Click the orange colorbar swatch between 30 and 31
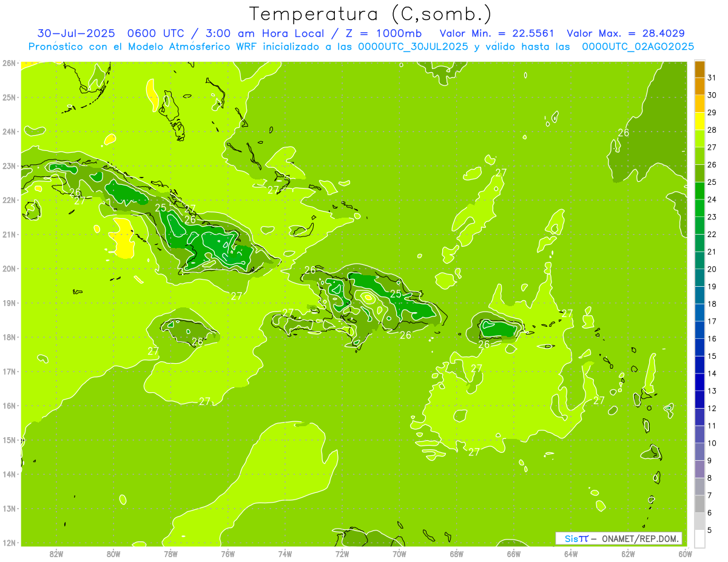 point(699,87)
